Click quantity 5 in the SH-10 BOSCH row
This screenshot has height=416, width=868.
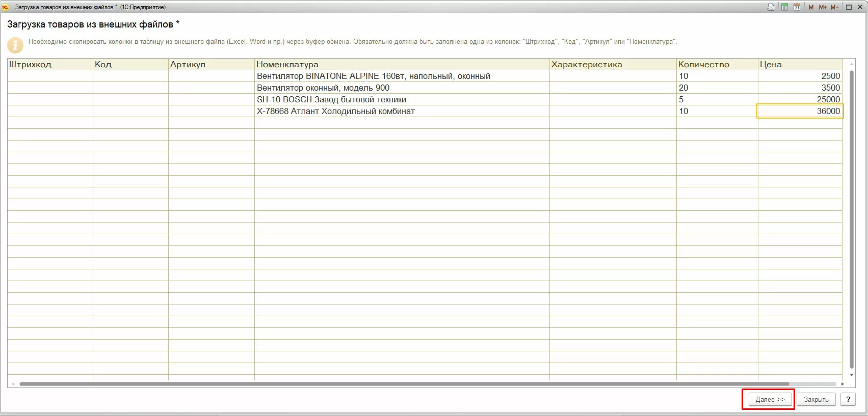[x=717, y=99]
